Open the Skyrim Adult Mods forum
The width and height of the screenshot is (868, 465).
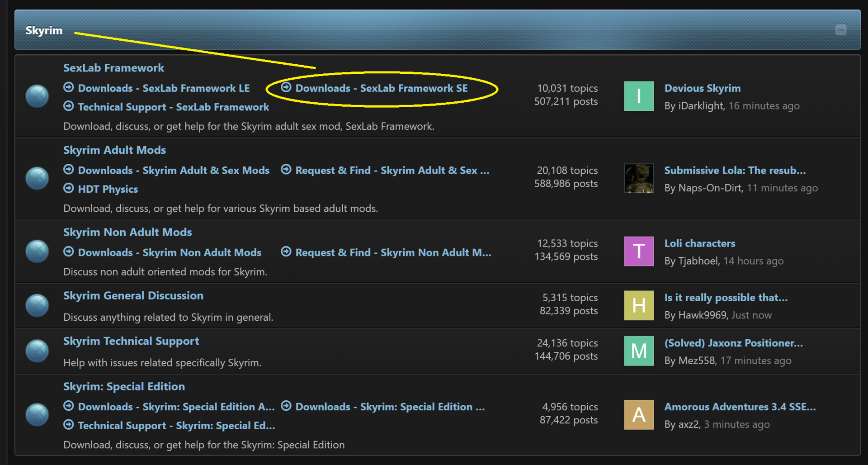(x=114, y=150)
